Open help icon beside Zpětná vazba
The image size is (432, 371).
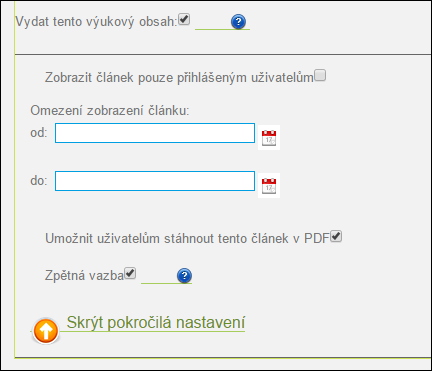coord(184,276)
